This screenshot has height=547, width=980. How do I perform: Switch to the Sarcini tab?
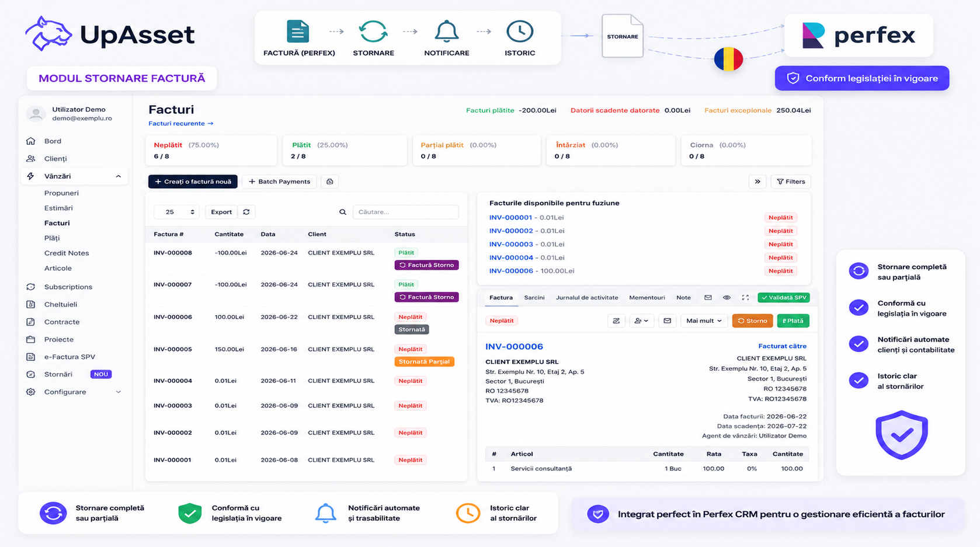[534, 298]
